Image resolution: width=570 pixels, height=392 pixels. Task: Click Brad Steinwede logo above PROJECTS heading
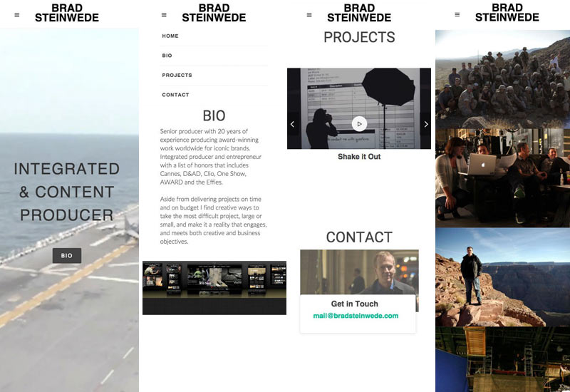(359, 13)
